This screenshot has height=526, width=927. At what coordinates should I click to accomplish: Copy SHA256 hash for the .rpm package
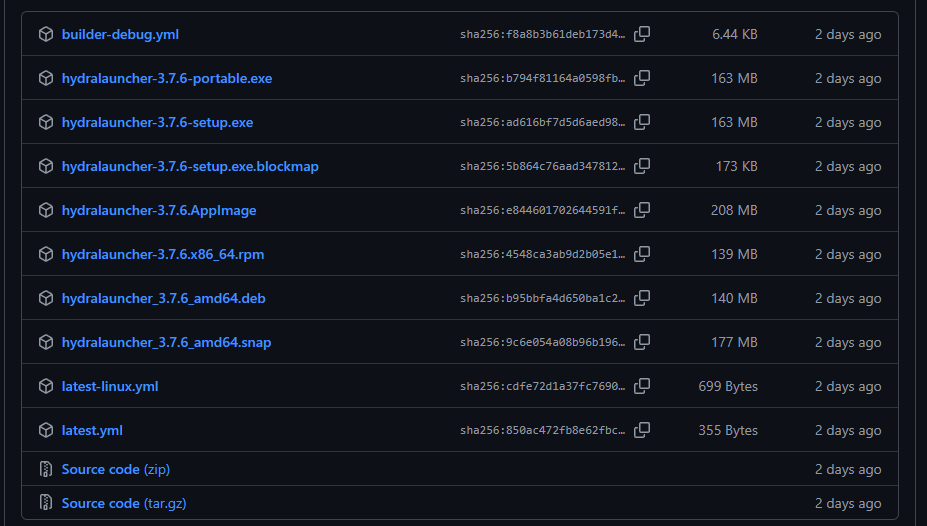click(642, 254)
